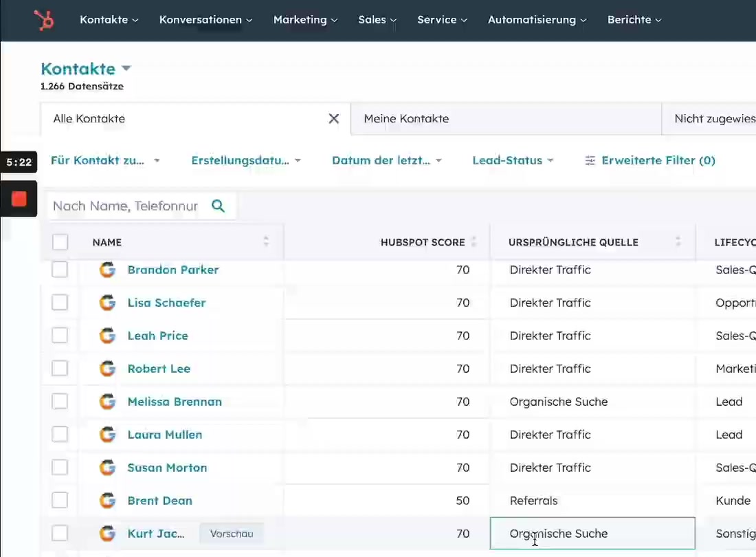Click the name search input field
The width and height of the screenshot is (756, 557).
[124, 206]
